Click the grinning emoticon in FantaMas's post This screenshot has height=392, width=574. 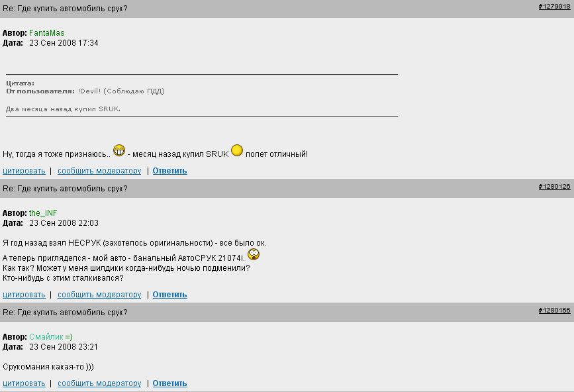[119, 150]
